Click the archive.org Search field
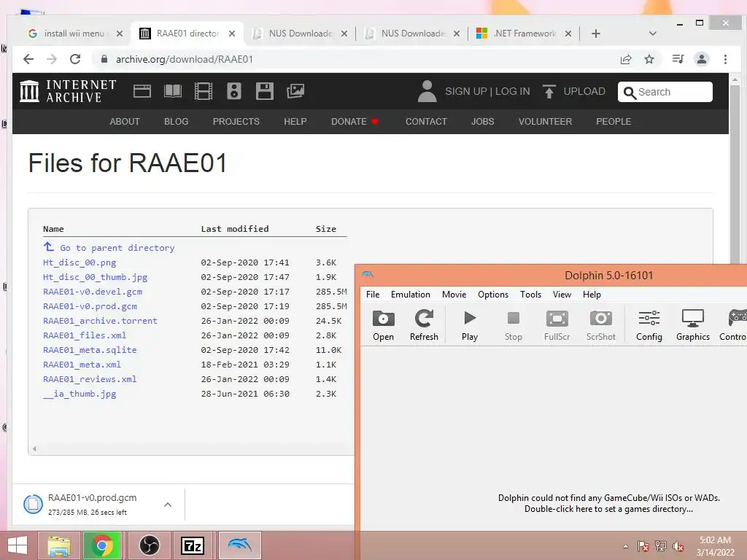 click(x=665, y=92)
